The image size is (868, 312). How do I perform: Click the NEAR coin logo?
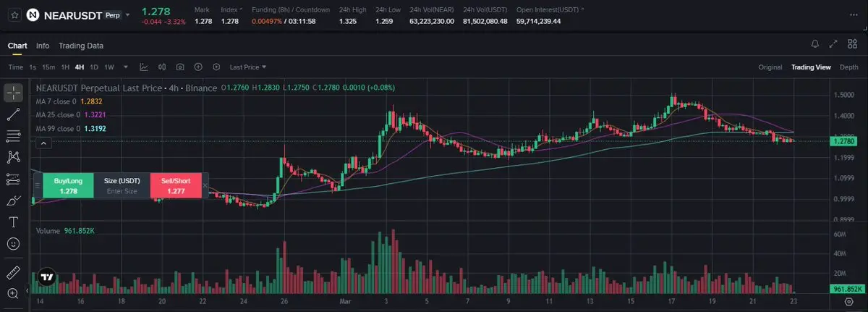point(33,14)
